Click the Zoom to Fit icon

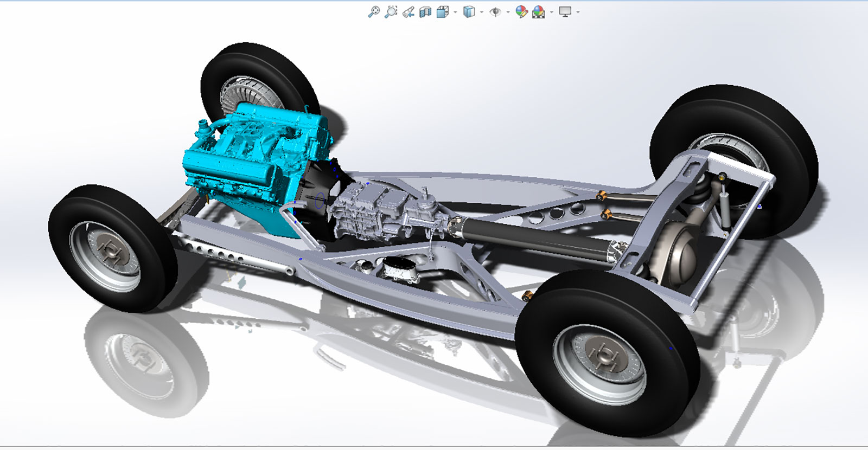click(373, 12)
